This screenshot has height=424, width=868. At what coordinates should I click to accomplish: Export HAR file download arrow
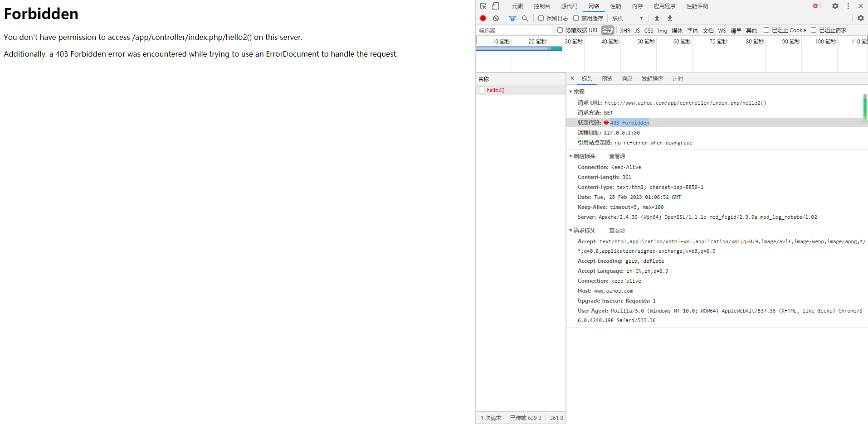pyautogui.click(x=670, y=18)
